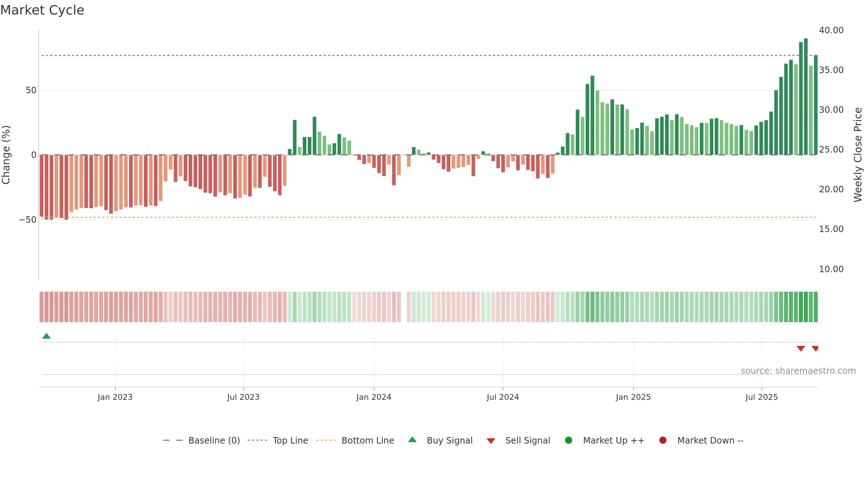Click the last red sell signal triangle
868x488 pixels.
point(815,348)
